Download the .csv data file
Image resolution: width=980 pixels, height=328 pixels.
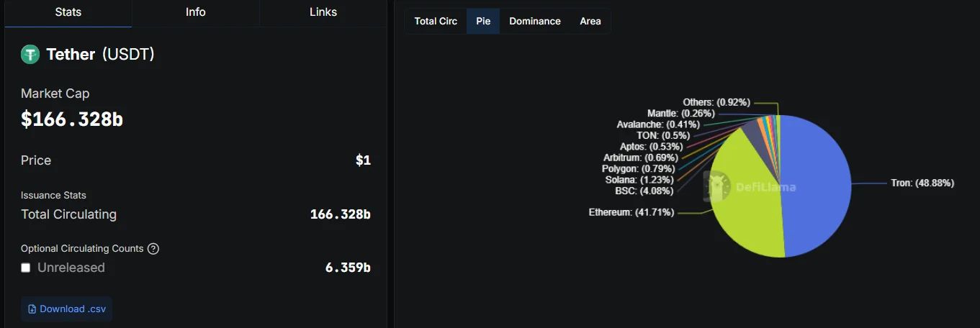(x=66, y=309)
